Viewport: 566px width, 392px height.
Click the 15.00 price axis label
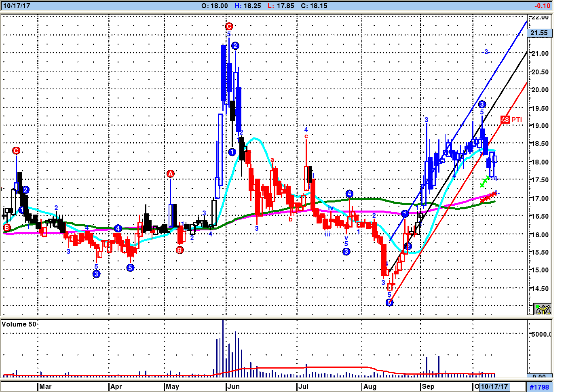point(540,270)
